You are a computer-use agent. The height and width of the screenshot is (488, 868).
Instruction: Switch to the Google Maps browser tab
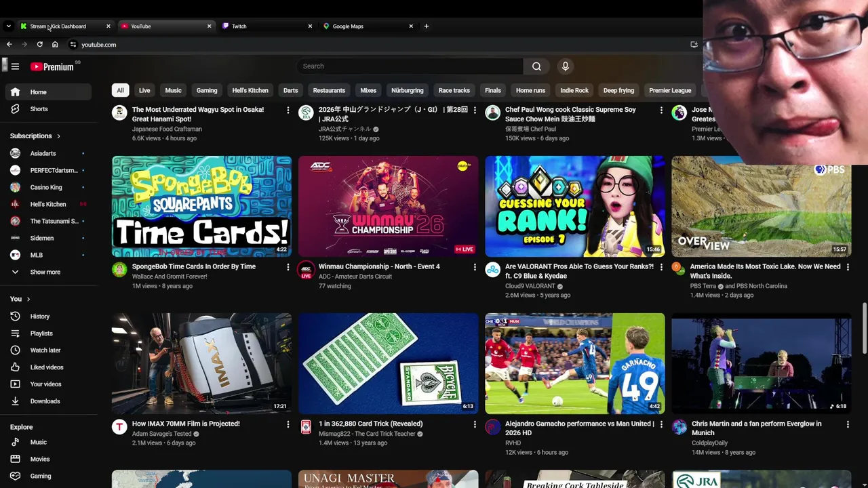tap(368, 26)
